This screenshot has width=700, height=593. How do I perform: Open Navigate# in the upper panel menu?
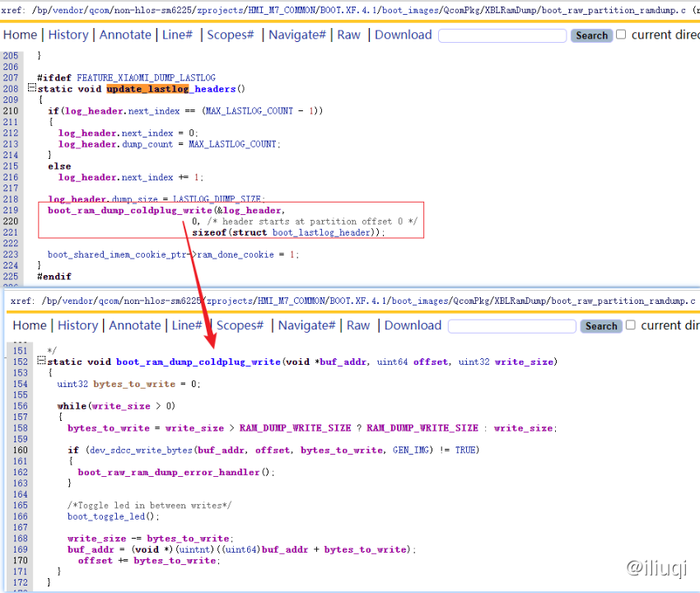pyautogui.click(x=297, y=35)
